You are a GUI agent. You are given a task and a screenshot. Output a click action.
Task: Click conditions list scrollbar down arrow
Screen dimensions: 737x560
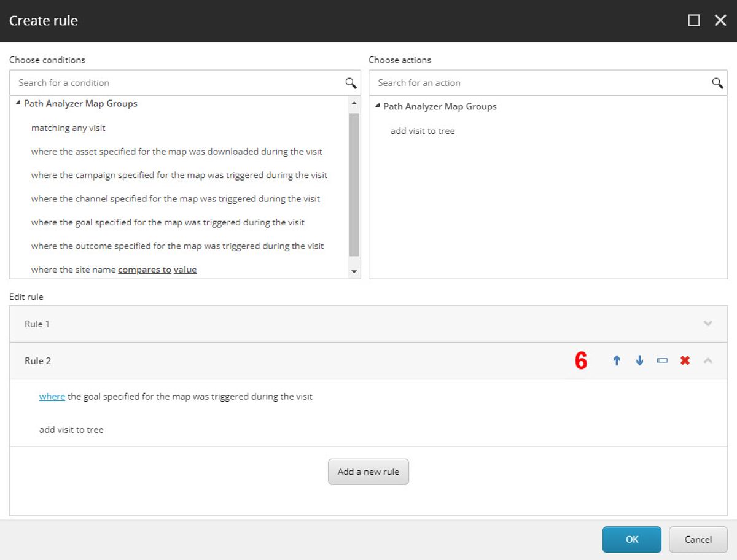click(354, 271)
